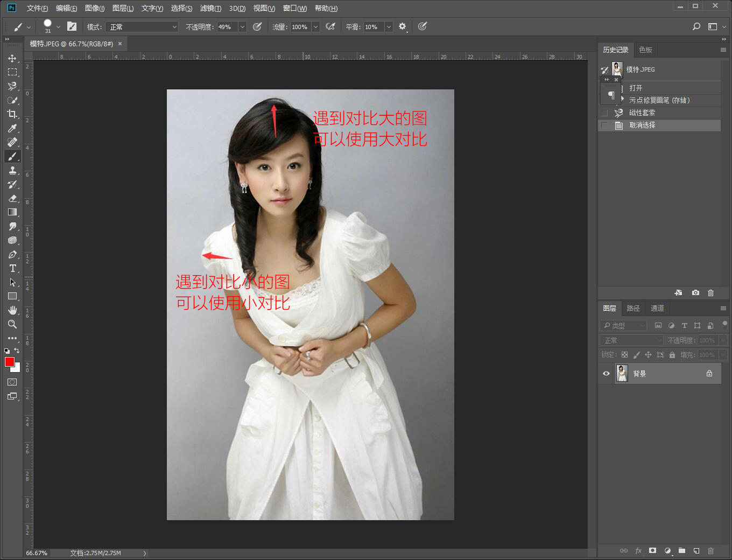Viewport: 732px width, 560px height.
Task: Select the Hand tool
Action: [12, 310]
